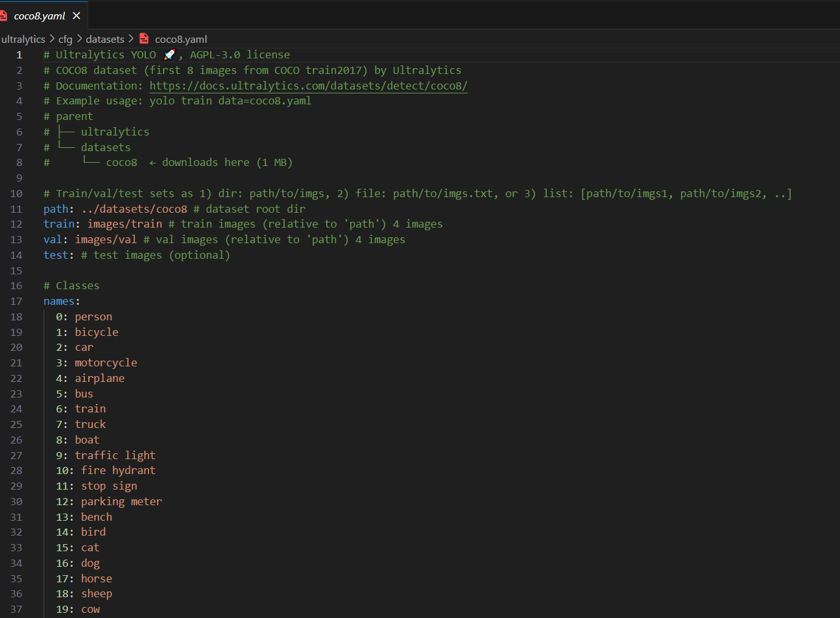Click class name 'parking meter'
This screenshot has height=618, width=840.
coord(121,502)
